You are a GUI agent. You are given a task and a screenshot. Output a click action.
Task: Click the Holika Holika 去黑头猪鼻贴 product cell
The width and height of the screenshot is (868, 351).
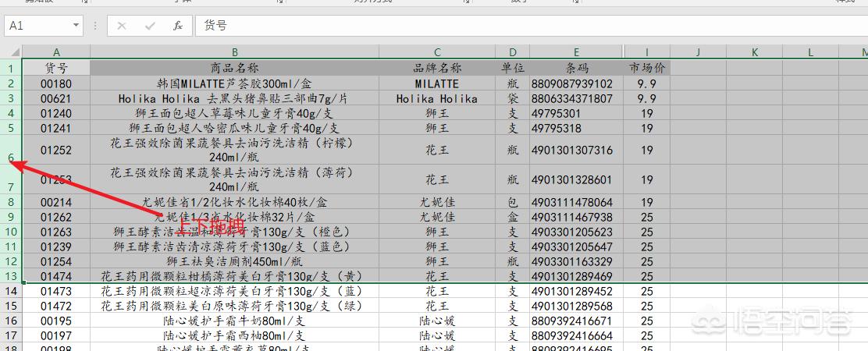point(235,98)
